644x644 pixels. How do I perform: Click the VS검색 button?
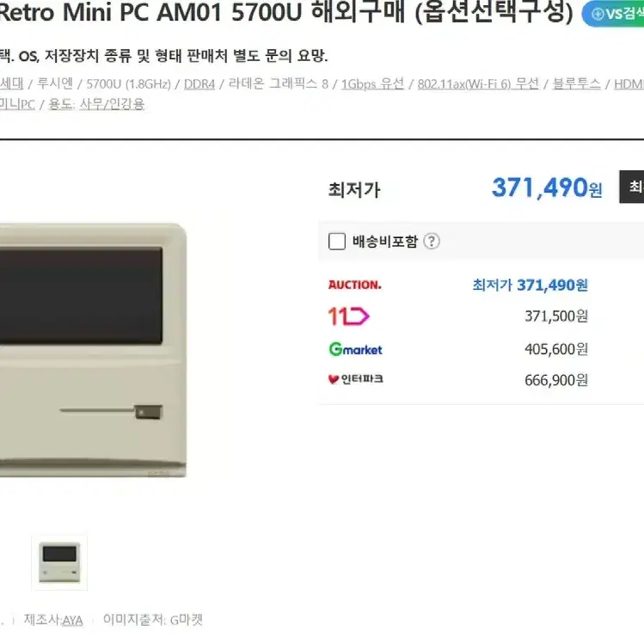pyautogui.click(x=613, y=14)
